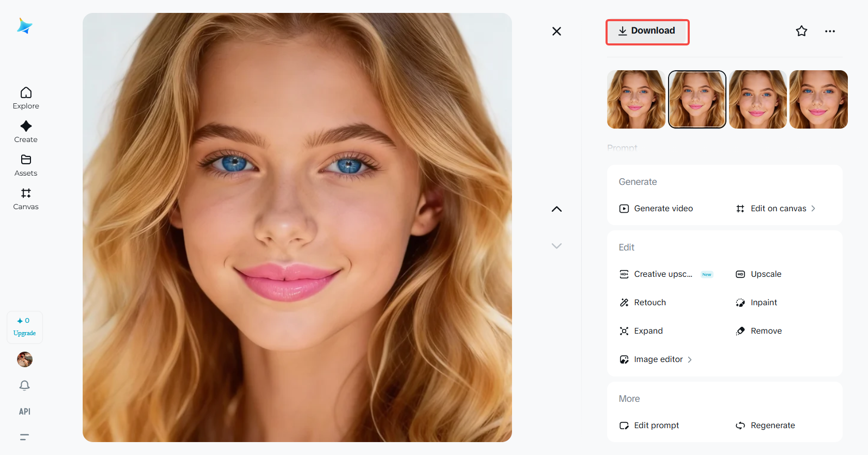This screenshot has width=868, height=455.
Task: Click the main portrait image
Action: click(297, 227)
